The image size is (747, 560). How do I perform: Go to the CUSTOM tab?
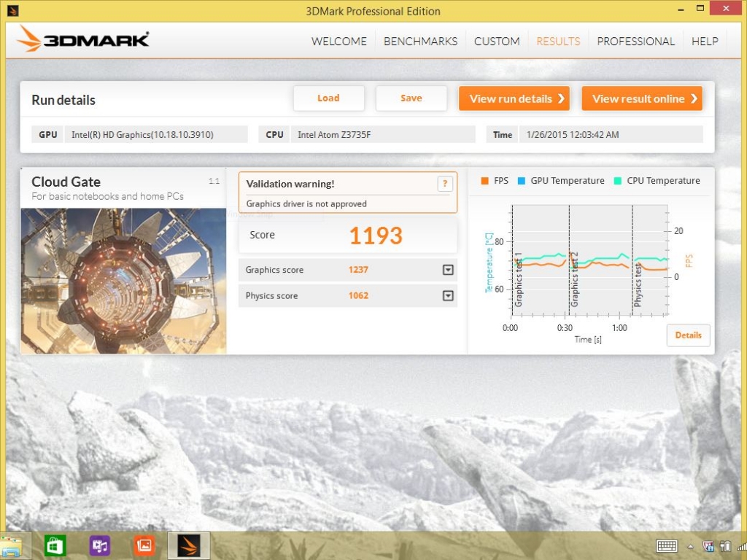click(497, 42)
